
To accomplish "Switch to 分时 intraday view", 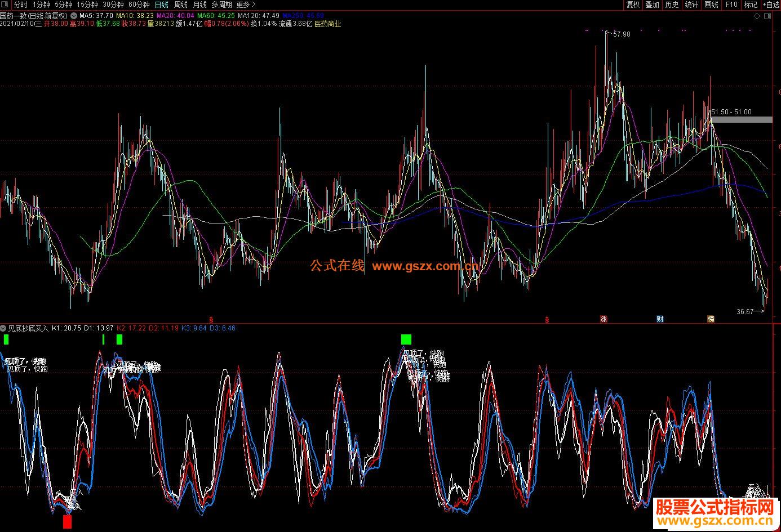I will click(20, 5).
